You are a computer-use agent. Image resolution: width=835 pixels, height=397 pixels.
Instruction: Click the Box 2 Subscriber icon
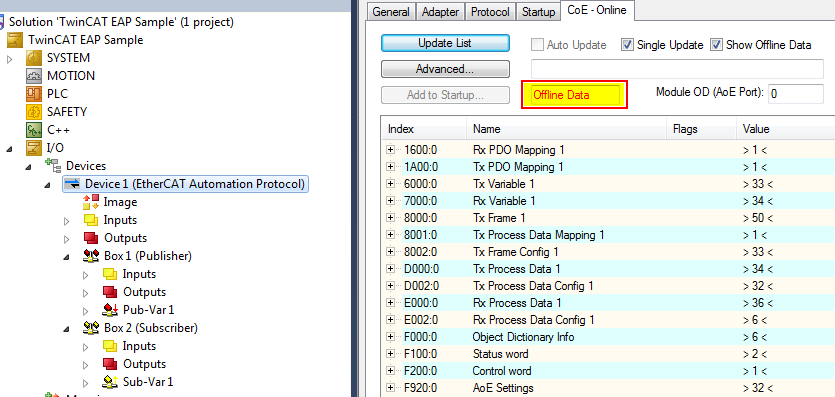[x=91, y=328]
